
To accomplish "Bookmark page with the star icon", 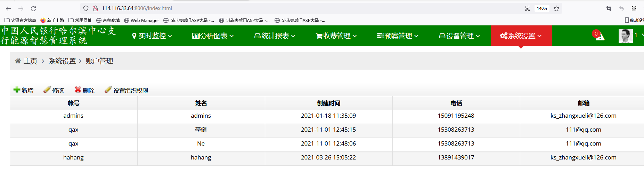I will tap(556, 8).
